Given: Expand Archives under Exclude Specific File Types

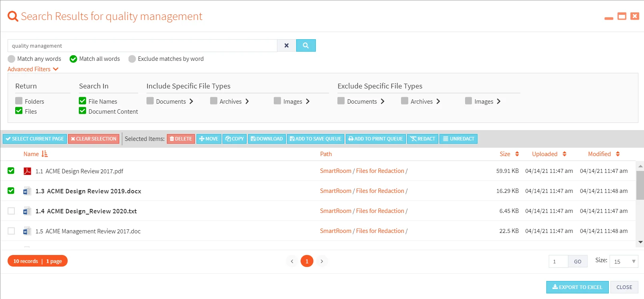Looking at the screenshot, I should coord(438,101).
